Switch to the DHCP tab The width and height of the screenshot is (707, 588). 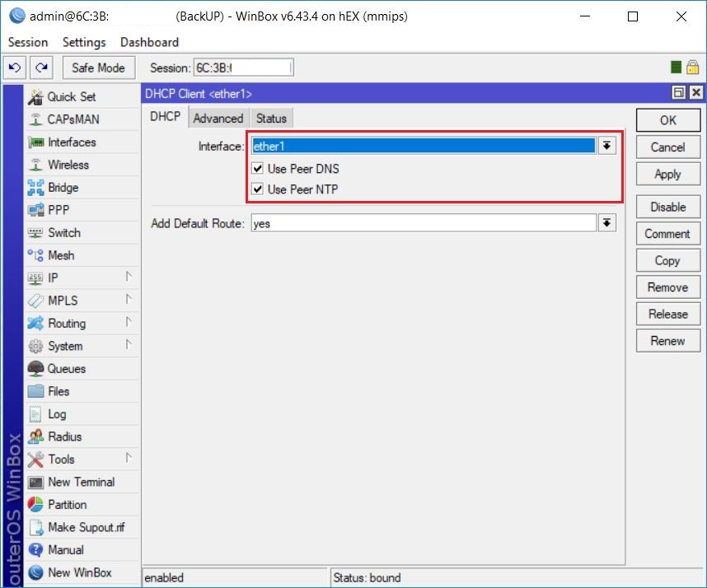(x=166, y=117)
